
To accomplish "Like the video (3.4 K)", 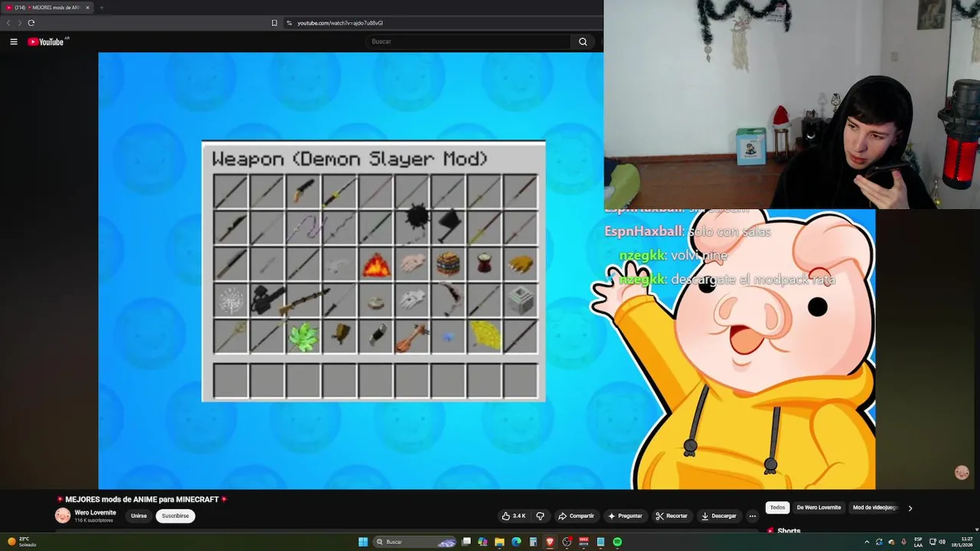I will tap(514, 516).
